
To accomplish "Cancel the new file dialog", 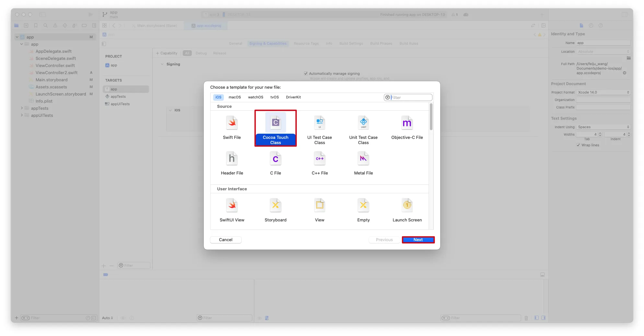I will point(225,240).
